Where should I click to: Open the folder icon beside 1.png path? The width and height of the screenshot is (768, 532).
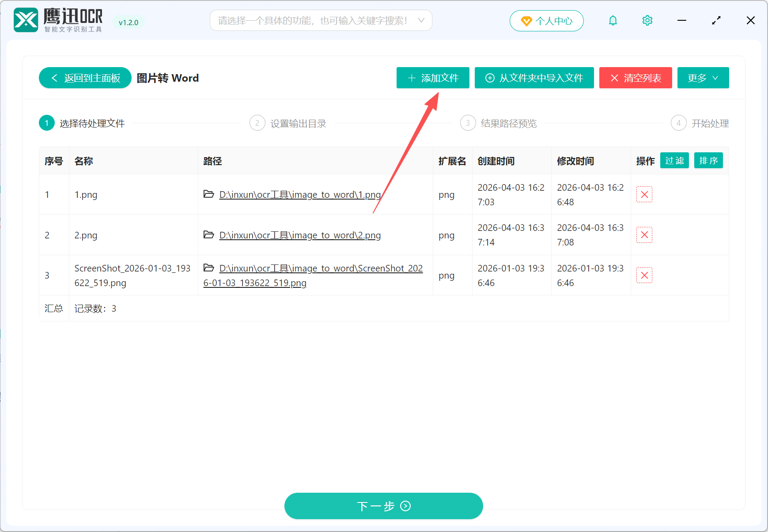click(x=208, y=194)
